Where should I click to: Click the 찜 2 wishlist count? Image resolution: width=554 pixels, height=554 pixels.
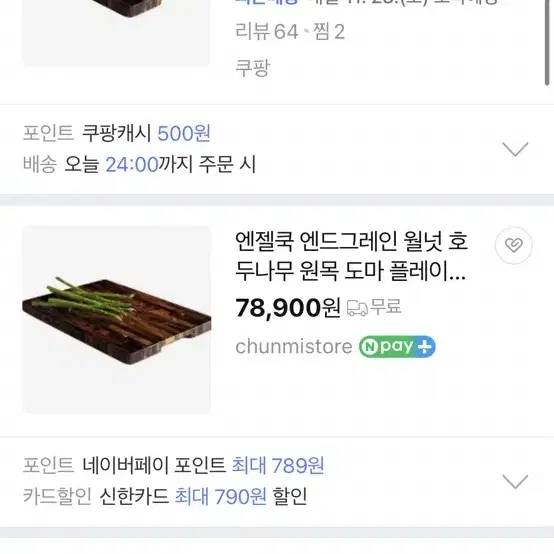329,32
